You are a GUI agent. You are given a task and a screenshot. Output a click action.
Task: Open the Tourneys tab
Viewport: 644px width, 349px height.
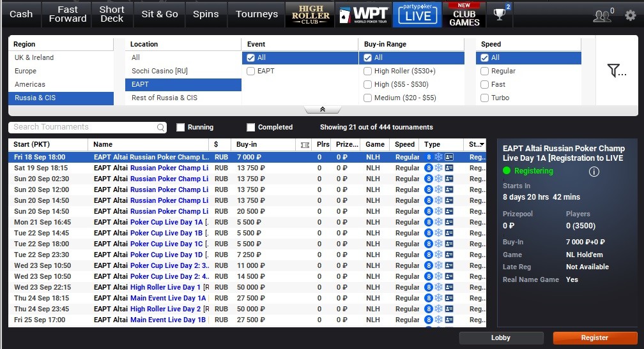[257, 14]
